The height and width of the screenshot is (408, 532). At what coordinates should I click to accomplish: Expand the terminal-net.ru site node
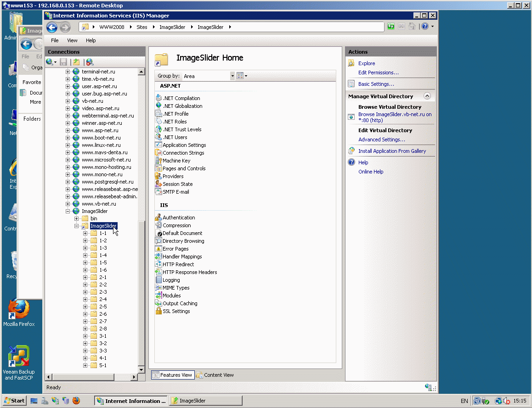[68, 72]
